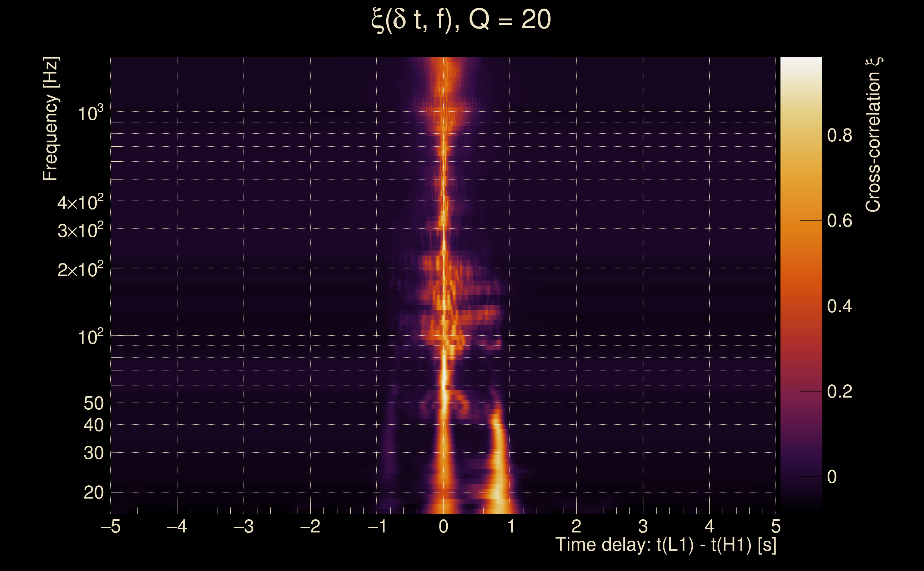
Task: Click the 20 Hz frequency axis label
Action: (93, 492)
